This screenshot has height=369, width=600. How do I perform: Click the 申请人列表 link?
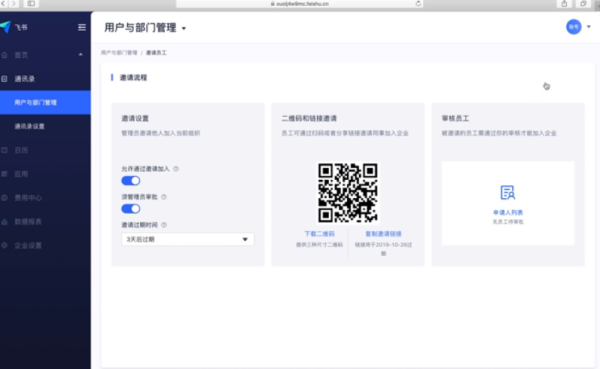[x=508, y=212]
